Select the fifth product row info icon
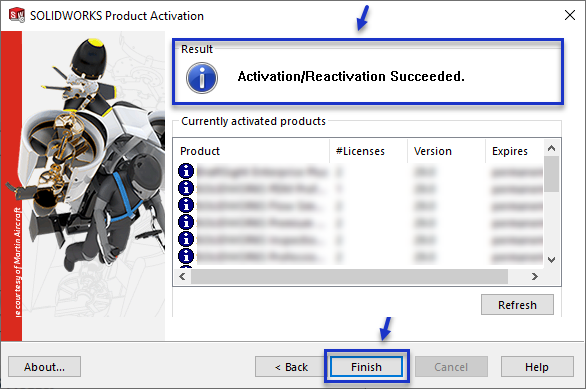Viewport: 586px width, 389px height. click(186, 239)
